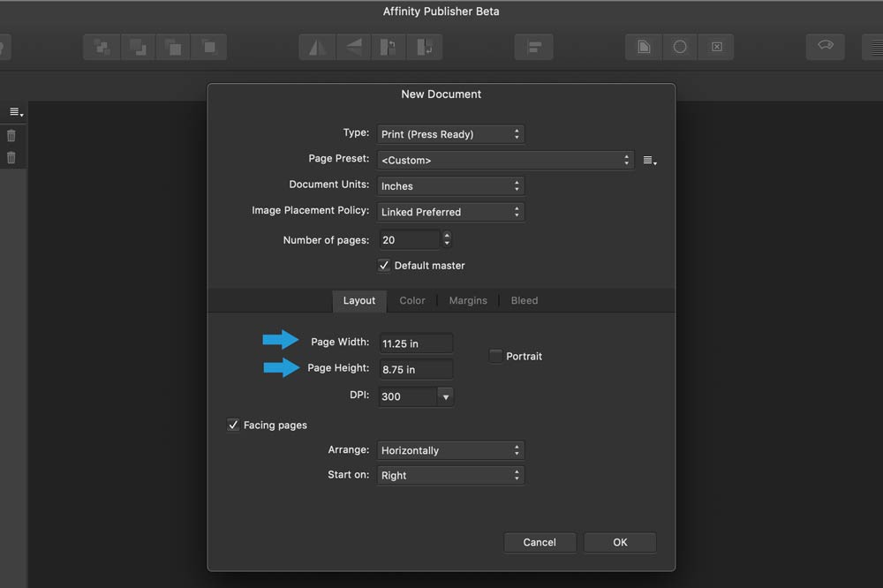
Task: Open the Page Preset dropdown showing <Custom>
Action: [505, 160]
